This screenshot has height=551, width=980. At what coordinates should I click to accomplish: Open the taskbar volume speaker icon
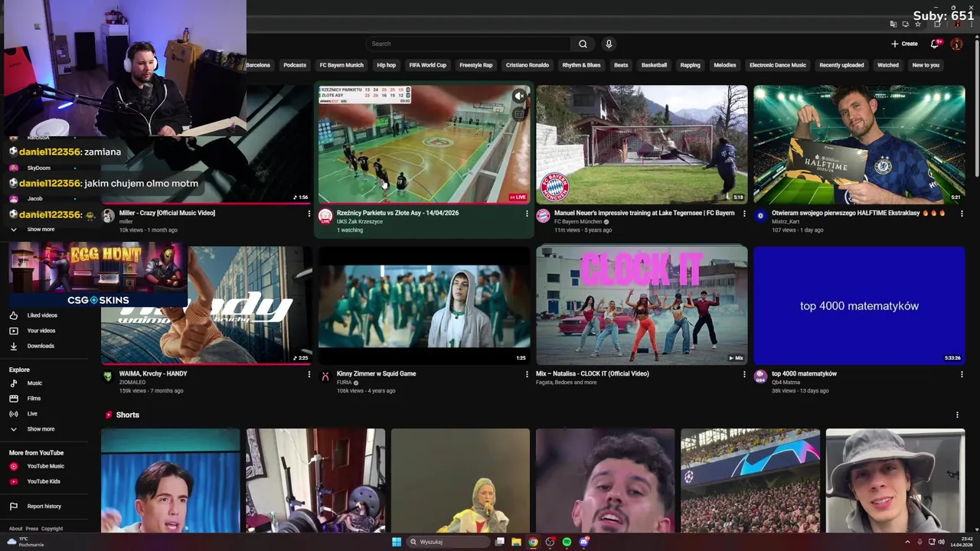click(941, 542)
